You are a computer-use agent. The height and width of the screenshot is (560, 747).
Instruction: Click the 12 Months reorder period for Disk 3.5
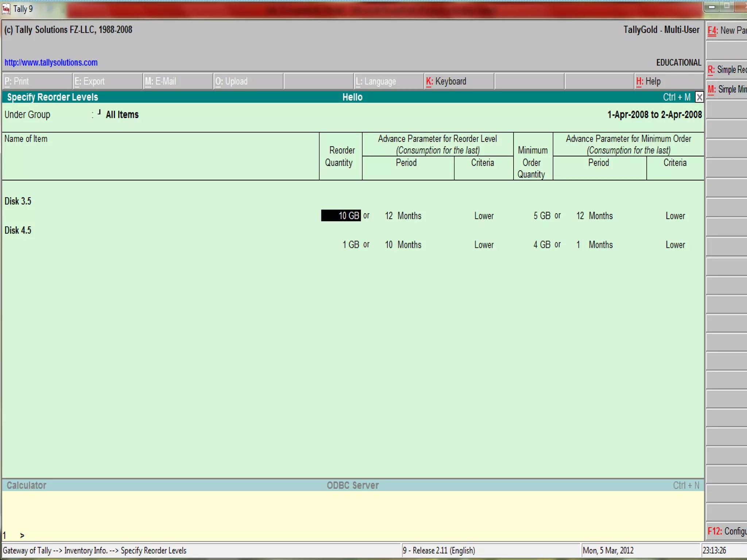(403, 216)
